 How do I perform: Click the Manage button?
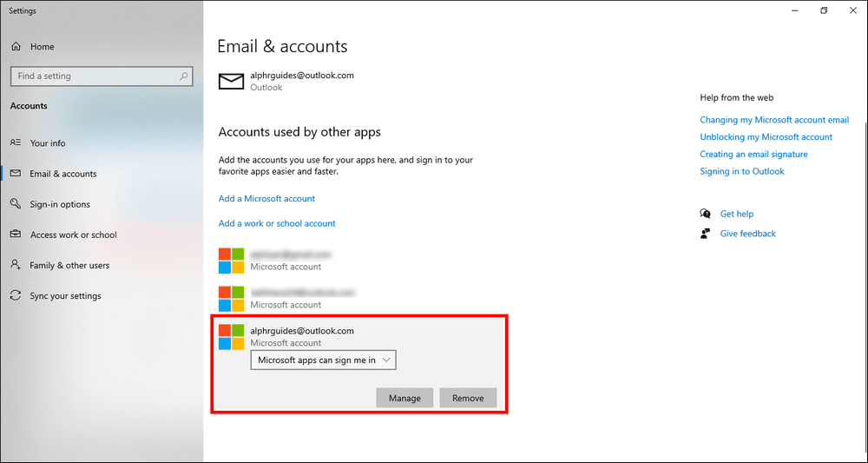(404, 398)
